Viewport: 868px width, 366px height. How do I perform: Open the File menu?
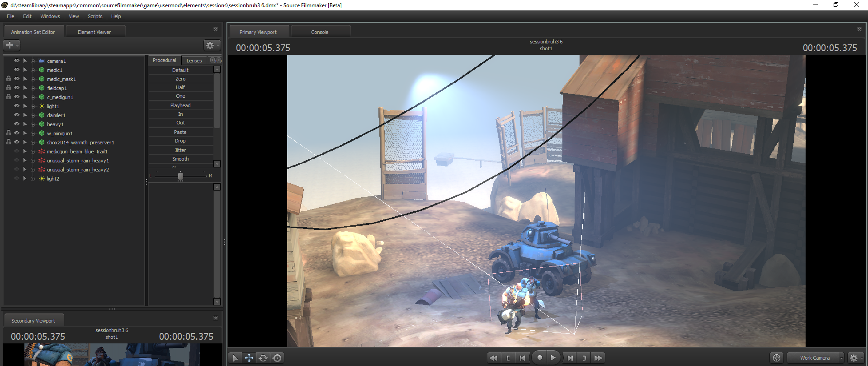(10, 16)
